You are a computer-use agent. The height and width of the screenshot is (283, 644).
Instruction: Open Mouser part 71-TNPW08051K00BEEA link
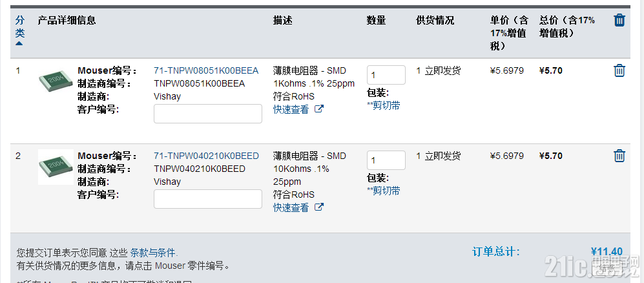206,70
